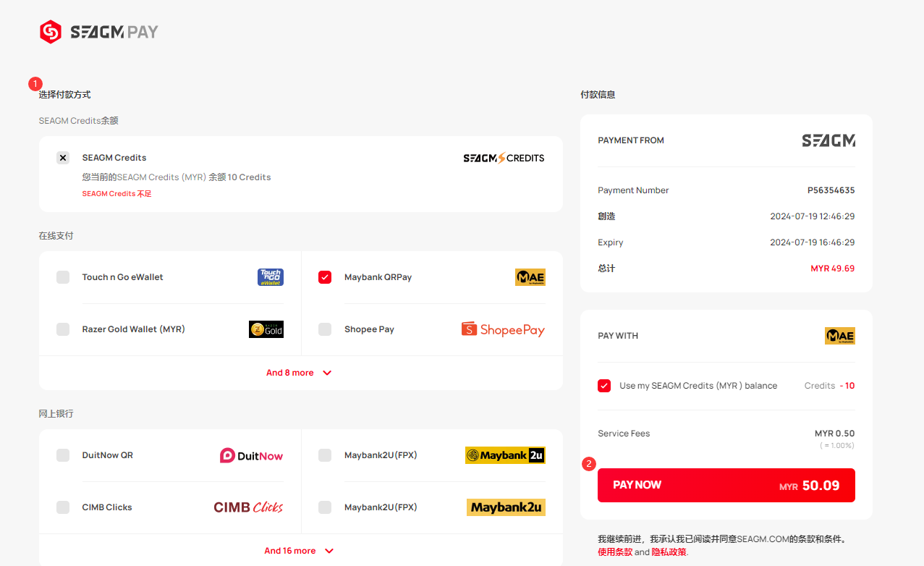This screenshot has height=566, width=924.
Task: Toggle Use my SEAGM Credits balance checkbox
Action: coord(604,386)
